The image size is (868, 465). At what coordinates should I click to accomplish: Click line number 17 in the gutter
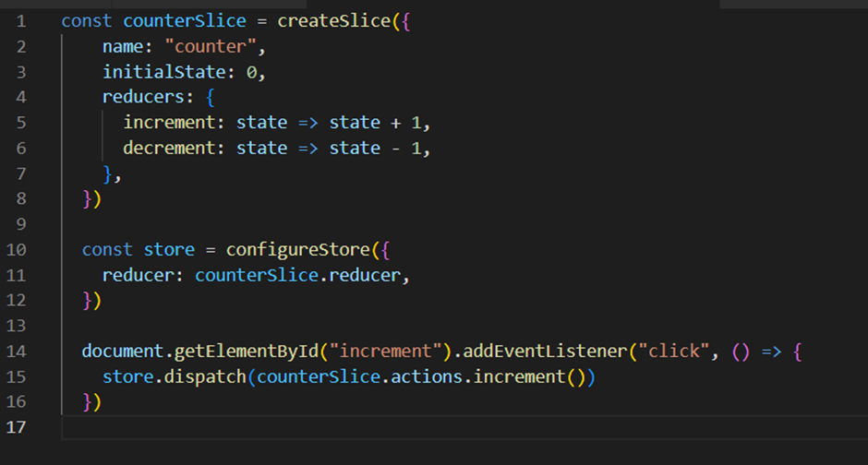coord(16,427)
